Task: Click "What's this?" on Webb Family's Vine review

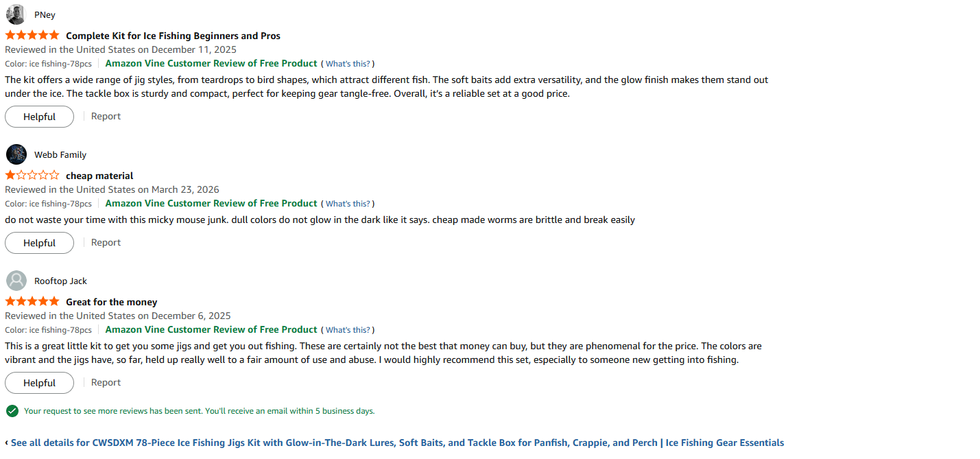Action: 348,204
